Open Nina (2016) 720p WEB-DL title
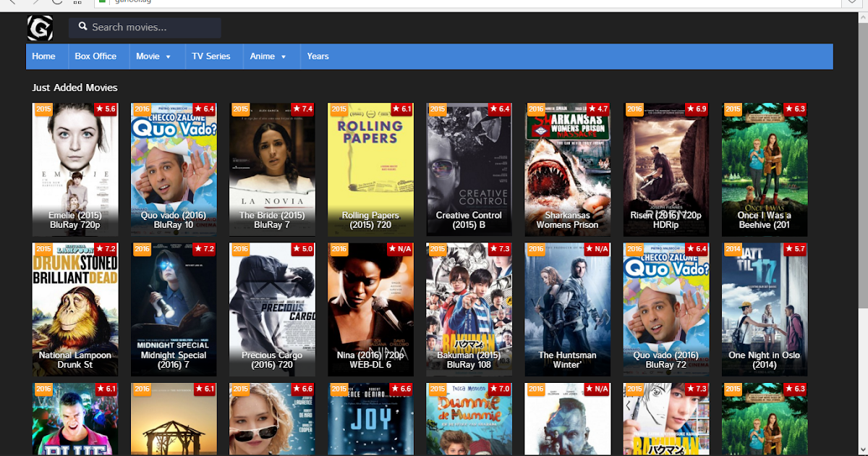 point(370,360)
